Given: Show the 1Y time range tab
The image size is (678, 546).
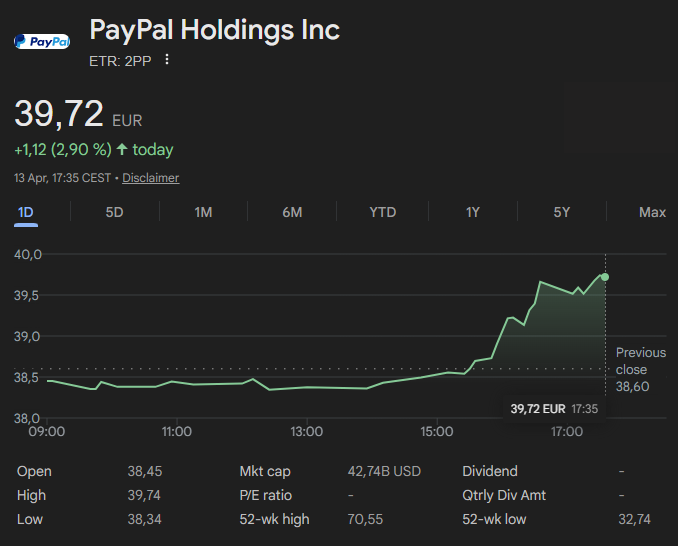Looking at the screenshot, I should (x=473, y=212).
